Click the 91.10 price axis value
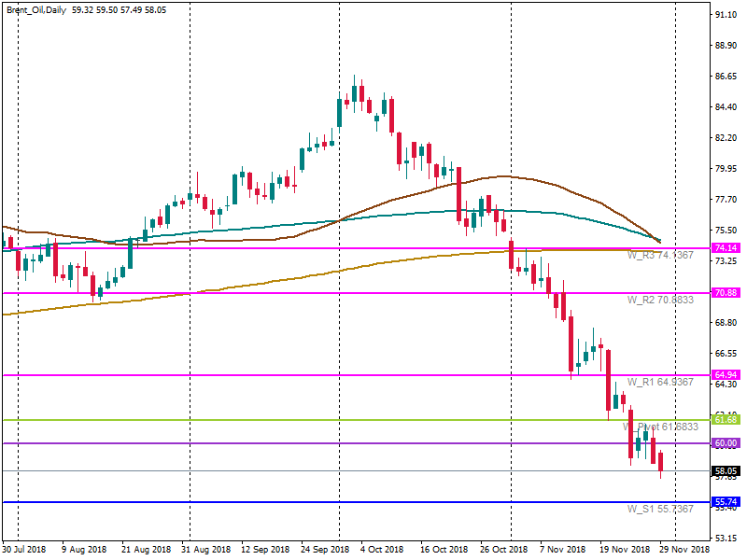 point(726,16)
